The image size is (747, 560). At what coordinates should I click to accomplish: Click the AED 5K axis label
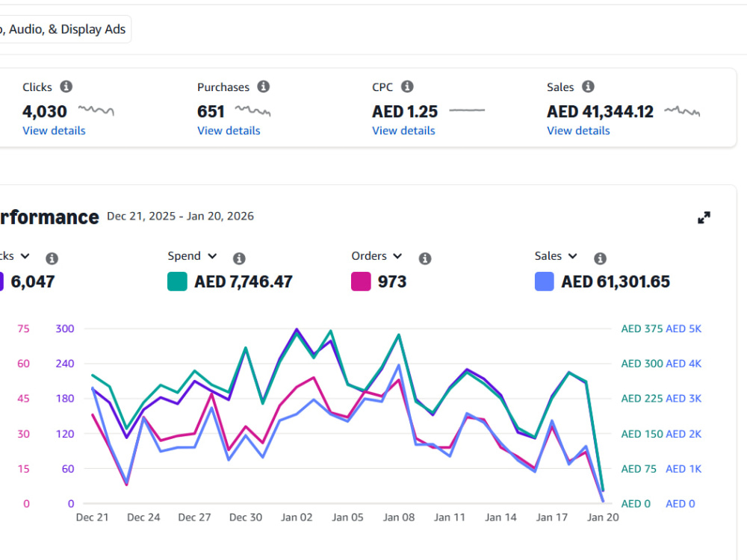684,329
